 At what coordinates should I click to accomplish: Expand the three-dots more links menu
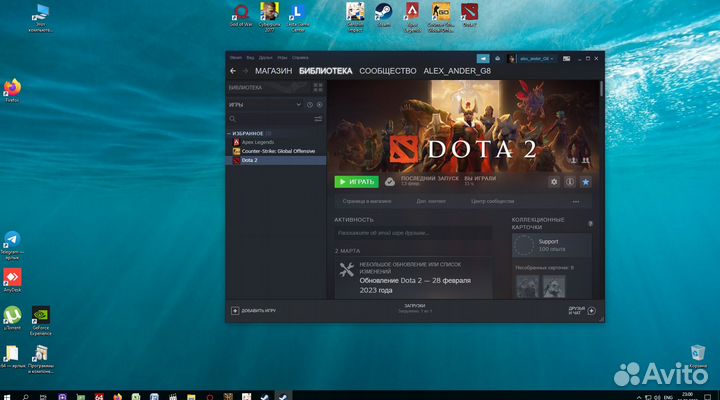[x=576, y=202]
